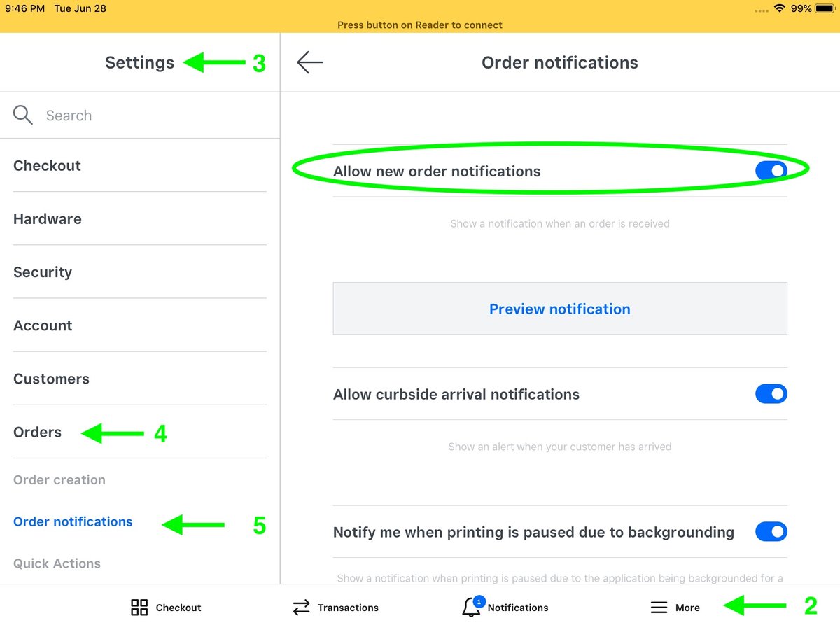Open Order creation settings
This screenshot has height=630, width=840.
coord(59,479)
